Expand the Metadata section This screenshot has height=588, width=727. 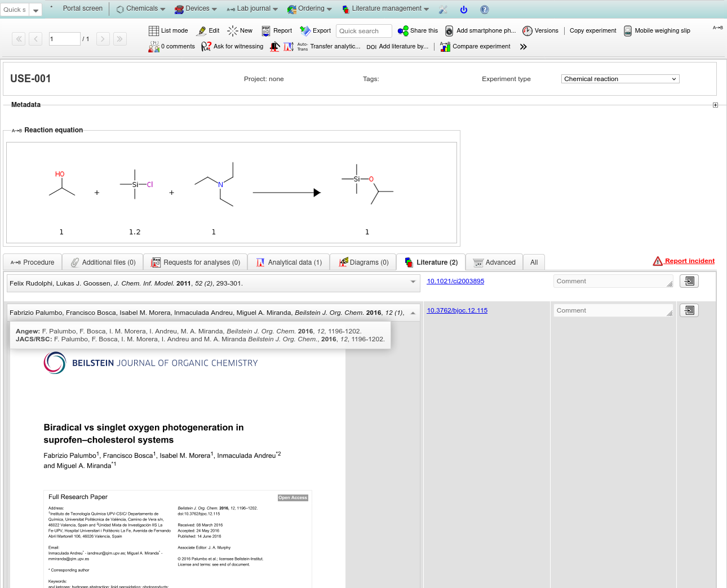pyautogui.click(x=715, y=105)
